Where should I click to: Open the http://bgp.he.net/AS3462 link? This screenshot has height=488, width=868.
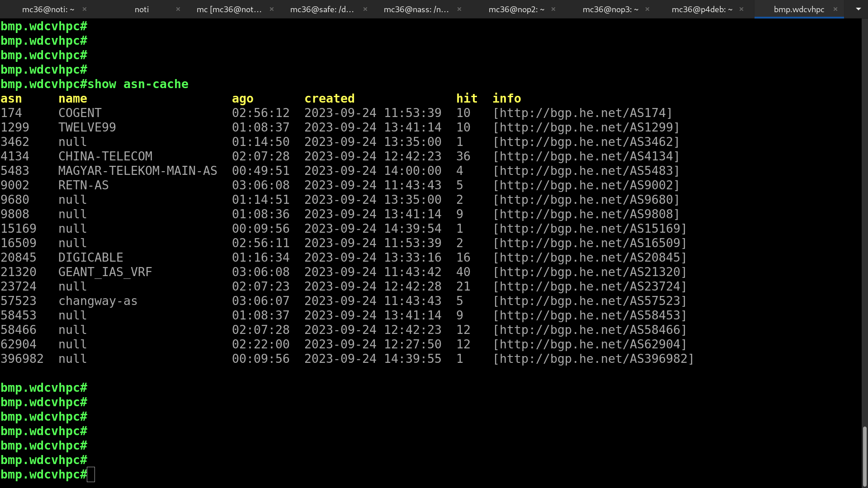pyautogui.click(x=586, y=142)
